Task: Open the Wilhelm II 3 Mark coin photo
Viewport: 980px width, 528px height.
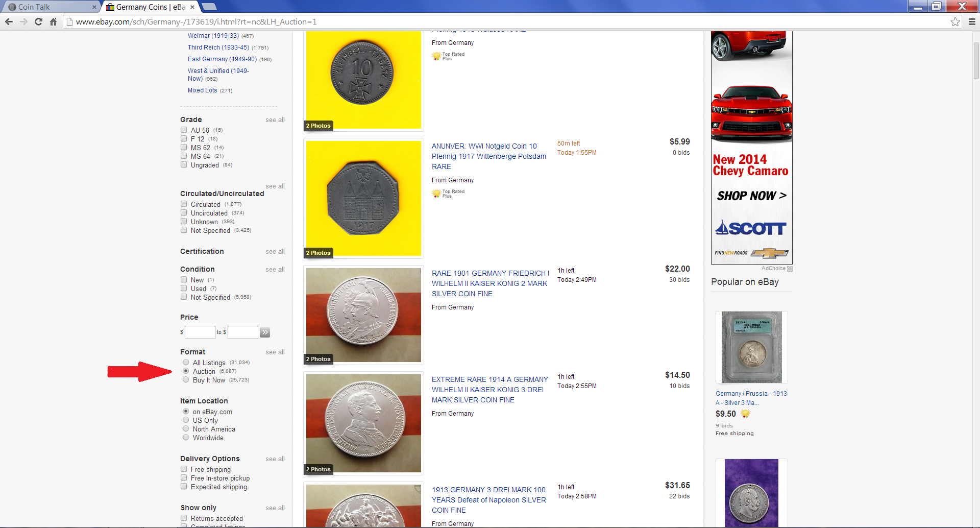Action: click(x=363, y=423)
